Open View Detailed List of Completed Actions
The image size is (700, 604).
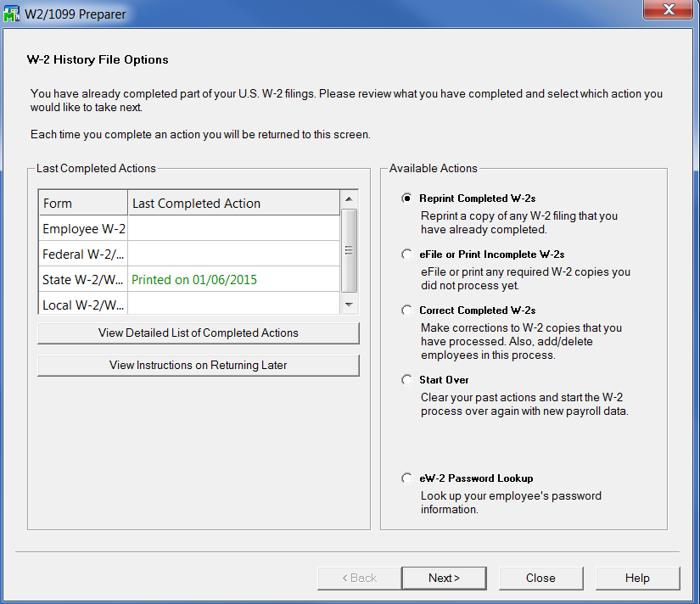(199, 333)
